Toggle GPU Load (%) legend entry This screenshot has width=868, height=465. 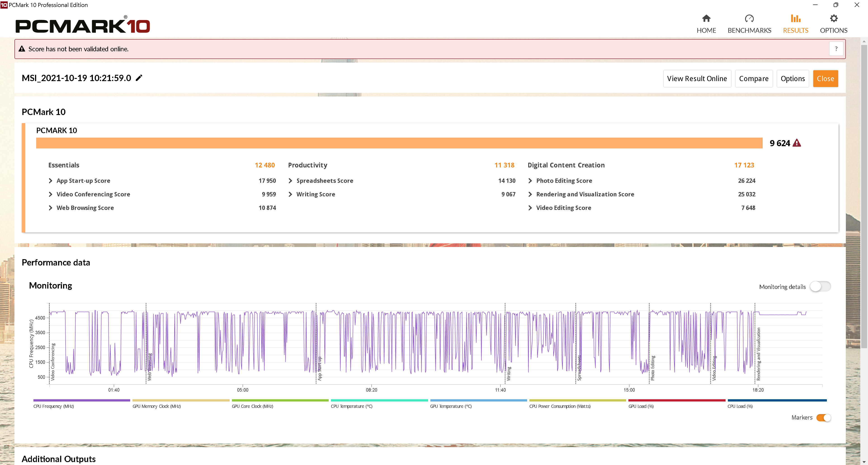point(677,404)
